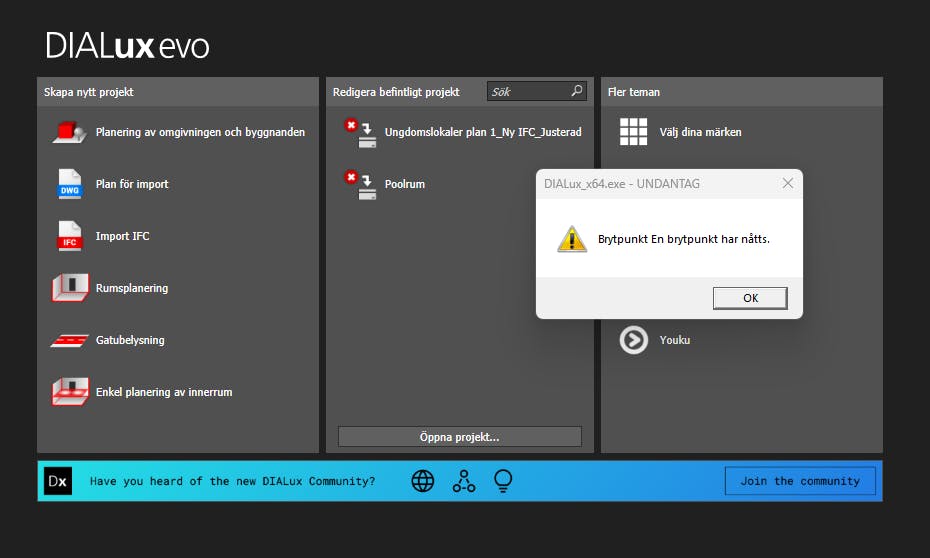Viewport: 930px width, 558px height.
Task: Click the network nodes icon in banner
Action: (464, 481)
